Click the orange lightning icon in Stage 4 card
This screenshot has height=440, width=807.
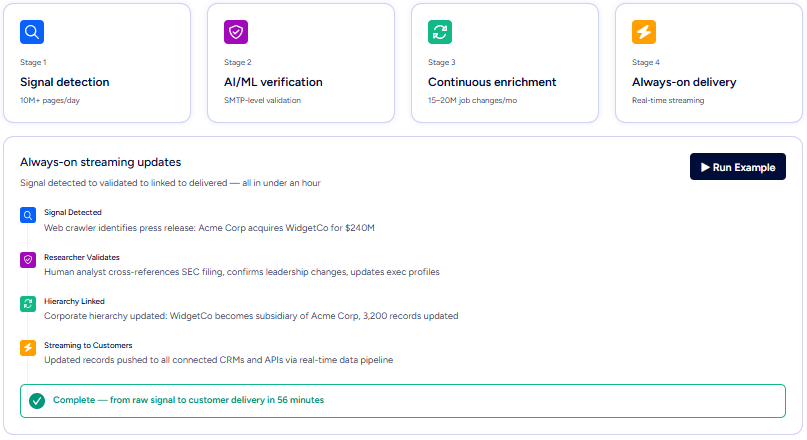pyautogui.click(x=644, y=32)
